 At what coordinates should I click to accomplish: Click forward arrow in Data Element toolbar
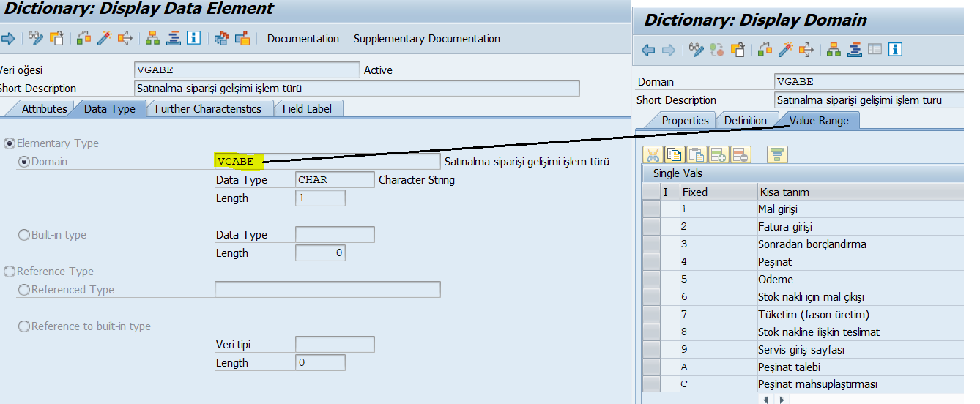click(9, 39)
